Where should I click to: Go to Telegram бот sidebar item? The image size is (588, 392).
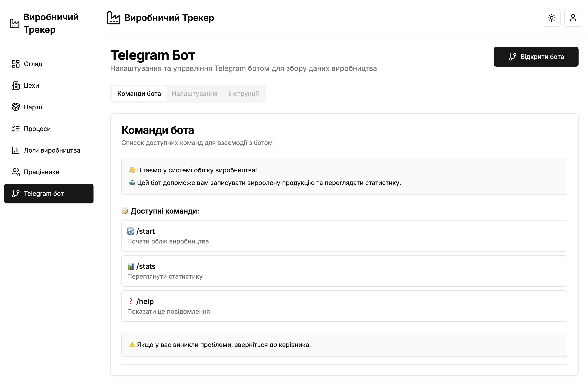(x=49, y=194)
